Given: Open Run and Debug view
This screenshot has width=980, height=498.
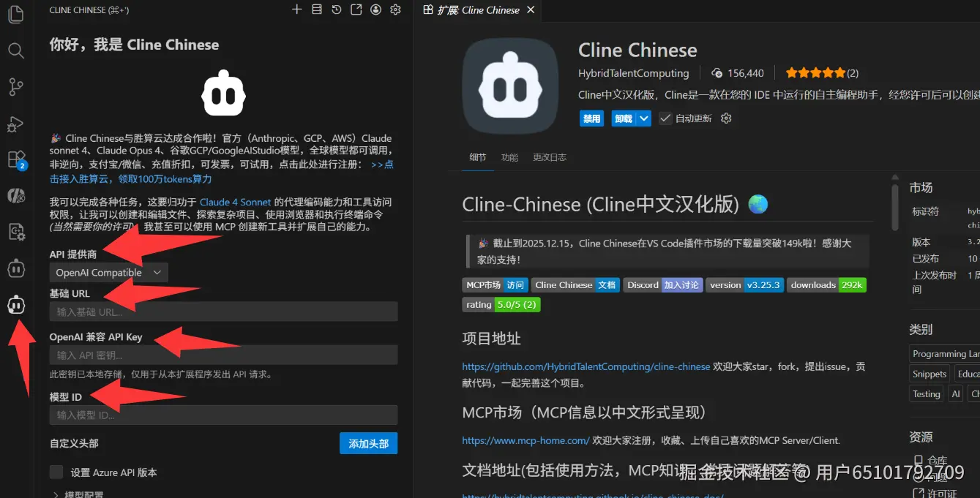Looking at the screenshot, I should 15,124.
